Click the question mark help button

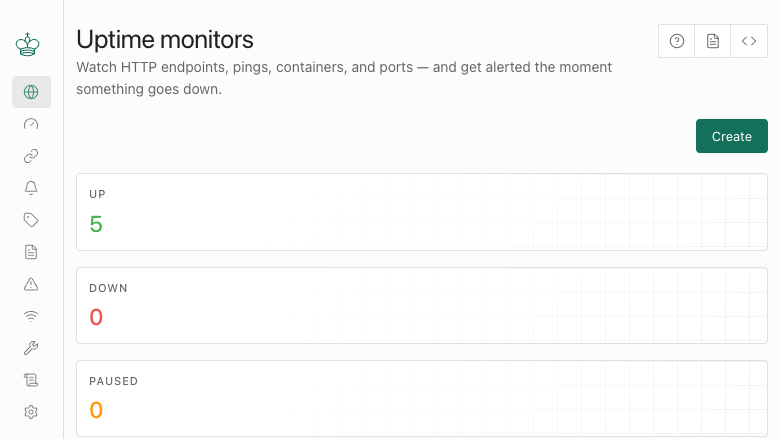[x=677, y=41]
